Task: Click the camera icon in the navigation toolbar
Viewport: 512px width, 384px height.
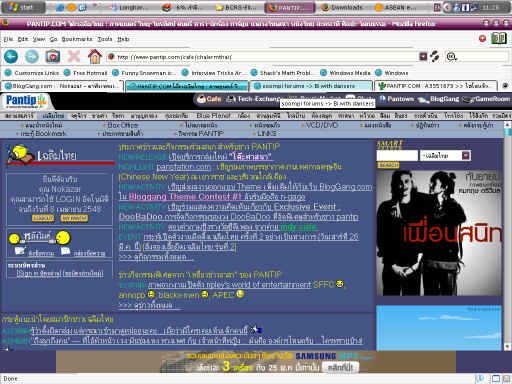Action: 53,56
